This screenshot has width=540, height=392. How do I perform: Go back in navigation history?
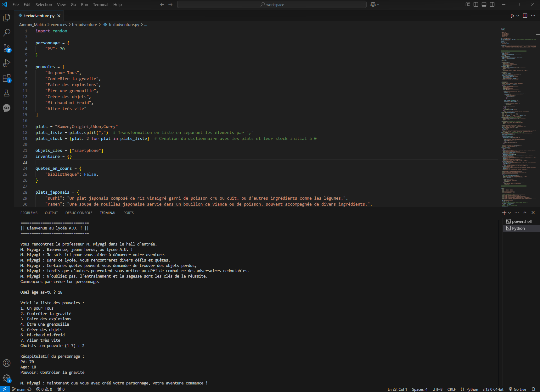pos(162,4)
